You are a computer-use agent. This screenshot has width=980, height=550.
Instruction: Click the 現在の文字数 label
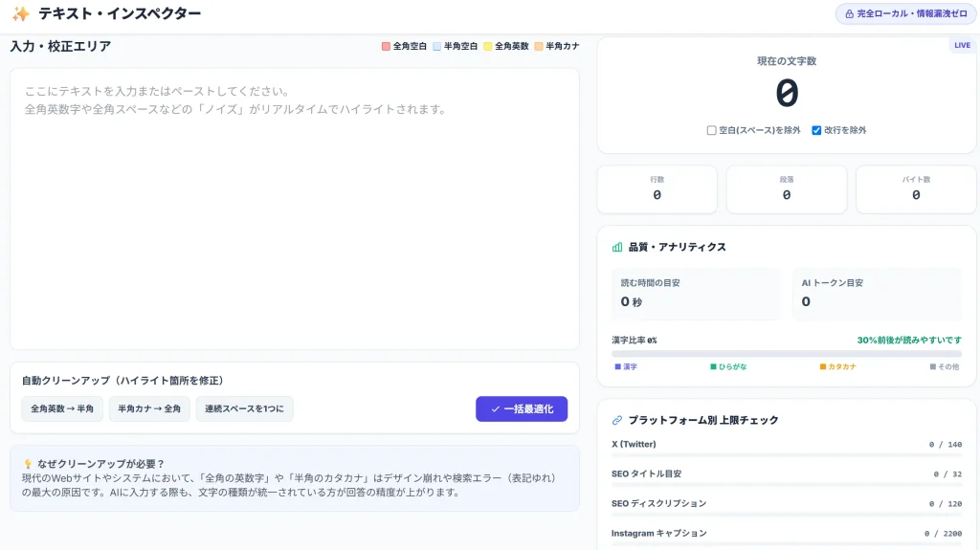[787, 61]
